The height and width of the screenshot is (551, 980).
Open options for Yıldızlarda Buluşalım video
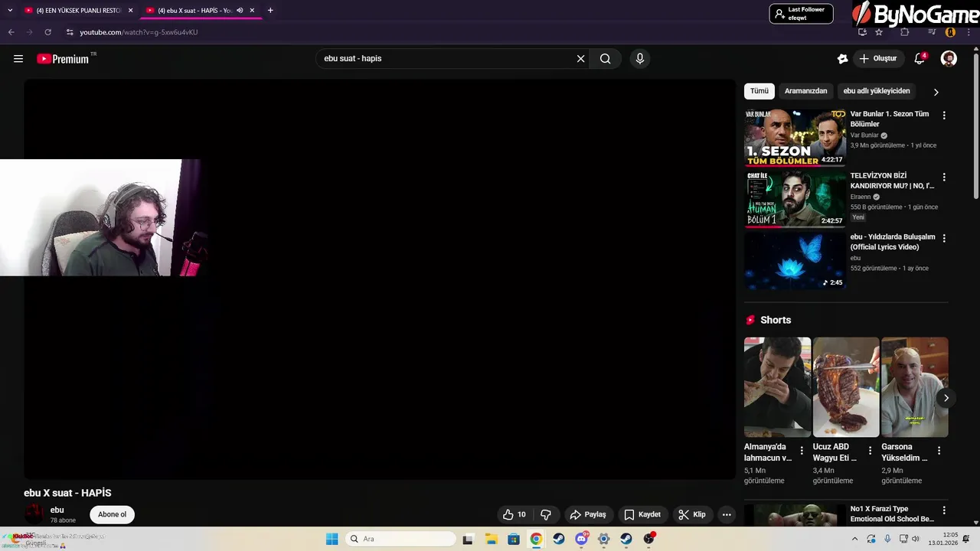tap(944, 238)
